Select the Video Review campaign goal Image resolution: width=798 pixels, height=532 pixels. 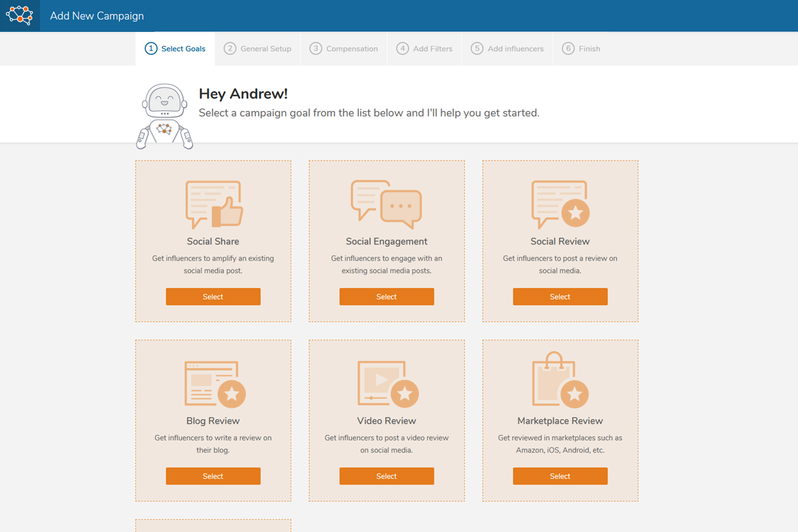(386, 476)
